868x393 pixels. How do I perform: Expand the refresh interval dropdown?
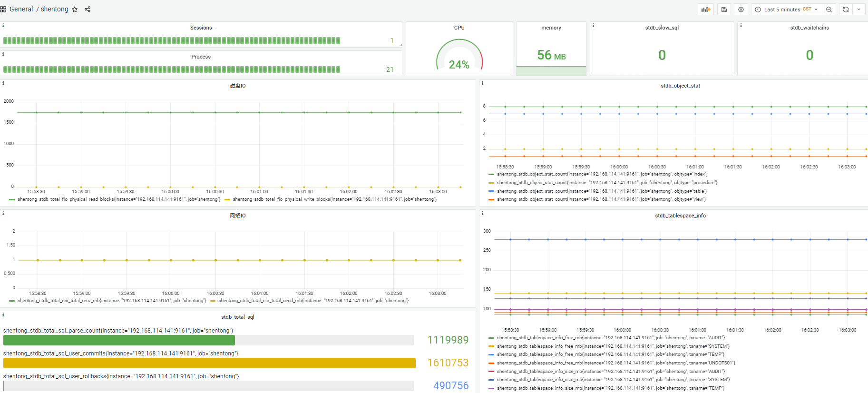[858, 10]
